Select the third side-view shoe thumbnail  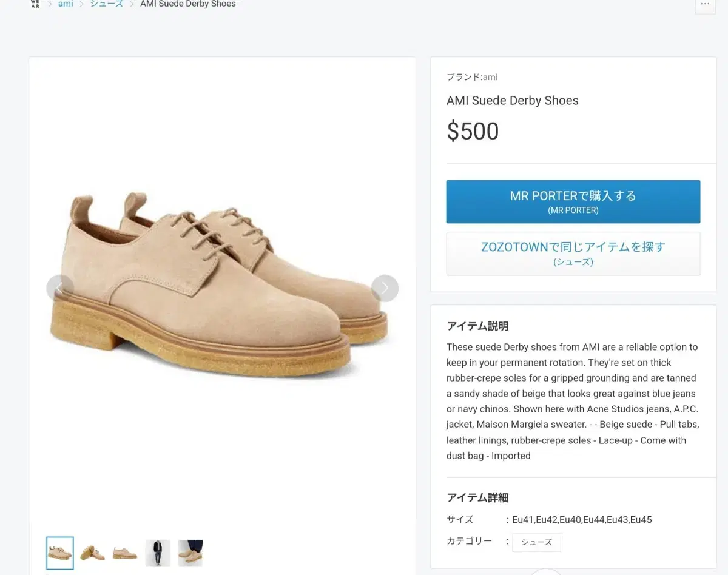(x=125, y=553)
